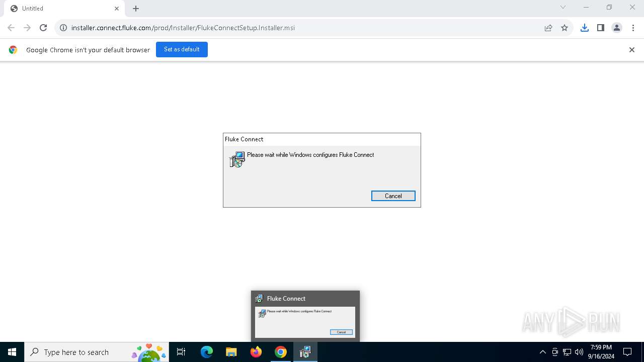Click the Fluke Connect dialog title

[244, 139]
